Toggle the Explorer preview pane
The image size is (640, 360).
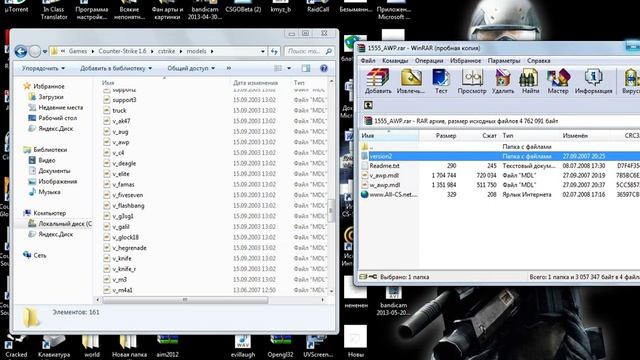coord(306,68)
